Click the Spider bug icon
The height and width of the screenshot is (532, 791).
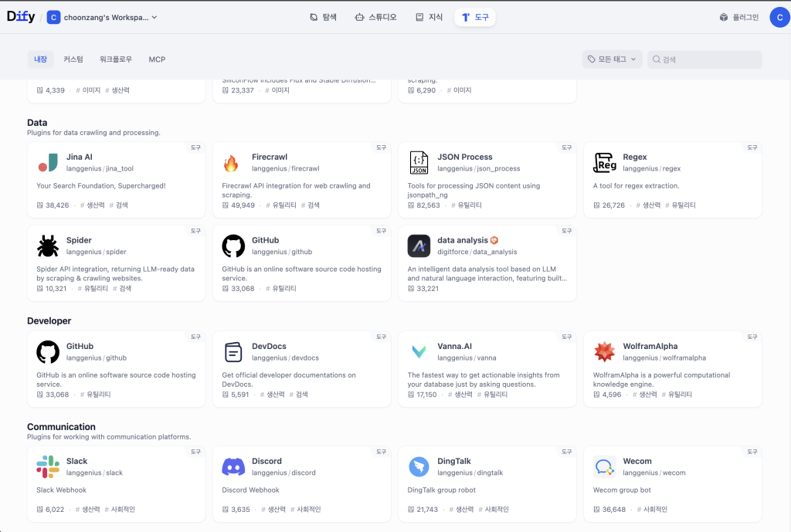click(48, 246)
